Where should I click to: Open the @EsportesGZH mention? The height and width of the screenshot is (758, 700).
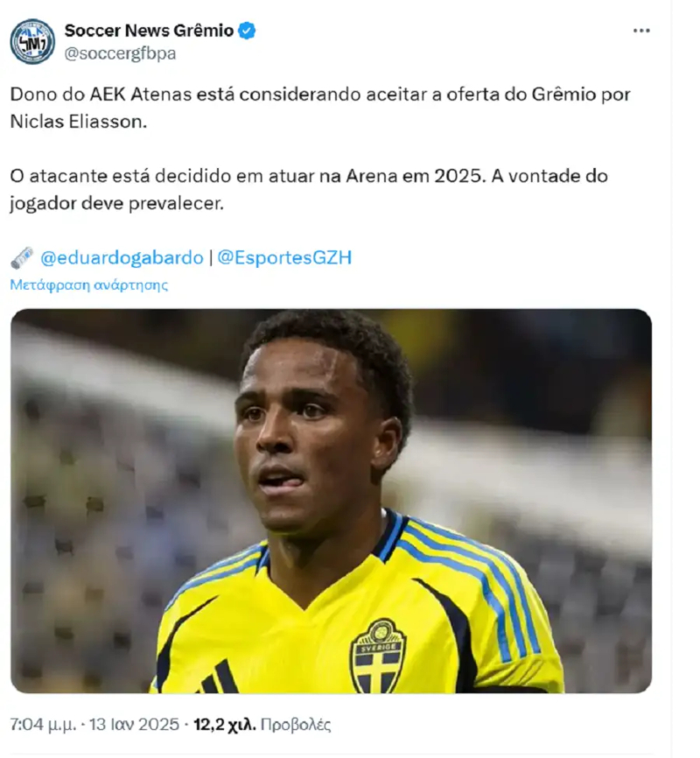click(x=284, y=257)
